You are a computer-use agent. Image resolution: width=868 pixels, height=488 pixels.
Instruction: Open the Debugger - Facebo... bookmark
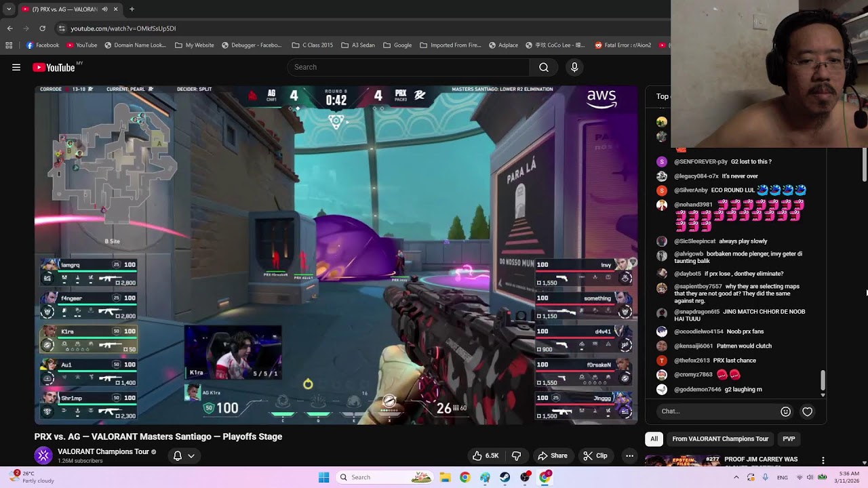251,45
